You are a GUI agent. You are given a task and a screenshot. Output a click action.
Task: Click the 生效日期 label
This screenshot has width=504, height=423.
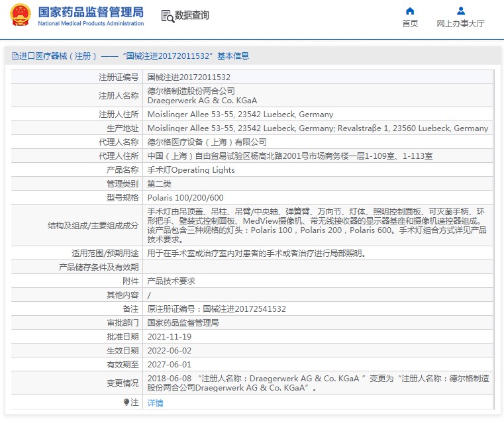coord(123,350)
